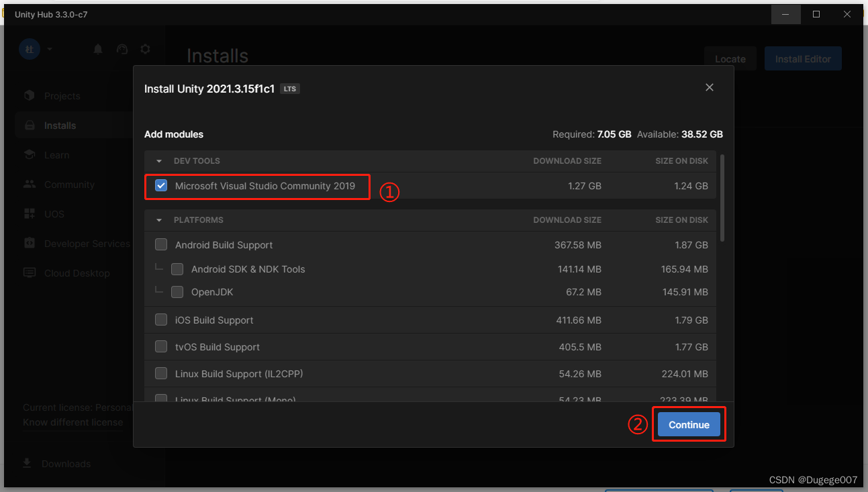
Task: Check iOS Build Support
Action: point(161,320)
